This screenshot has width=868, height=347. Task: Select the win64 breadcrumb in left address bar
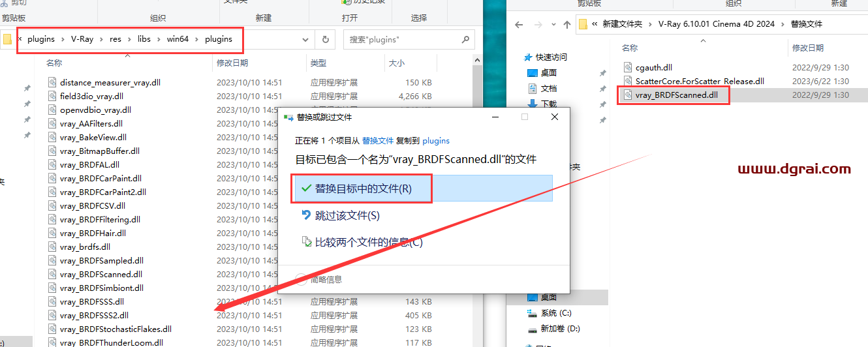point(178,39)
